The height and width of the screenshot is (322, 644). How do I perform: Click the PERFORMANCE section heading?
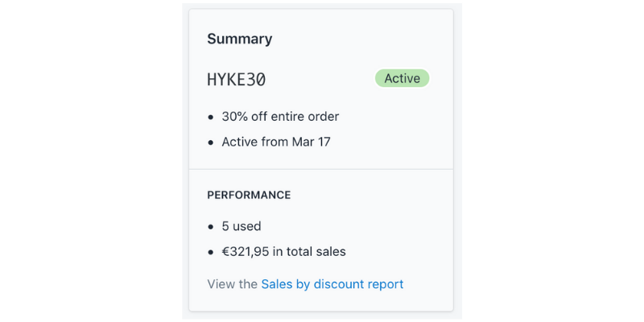pyautogui.click(x=249, y=195)
